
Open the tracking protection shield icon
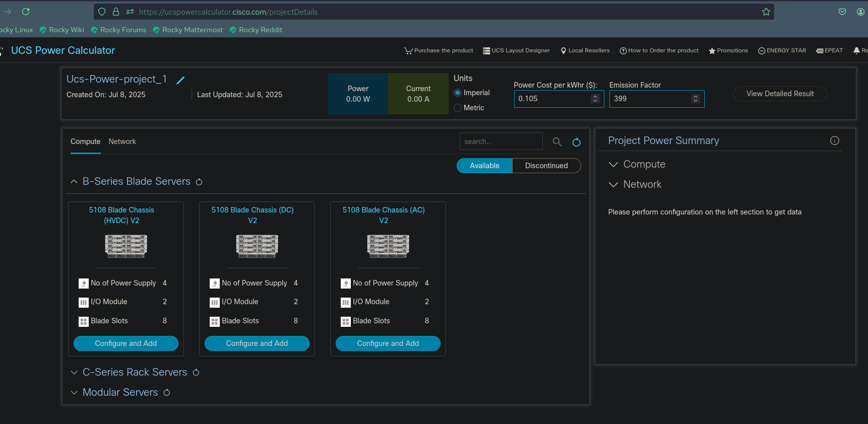(x=102, y=12)
